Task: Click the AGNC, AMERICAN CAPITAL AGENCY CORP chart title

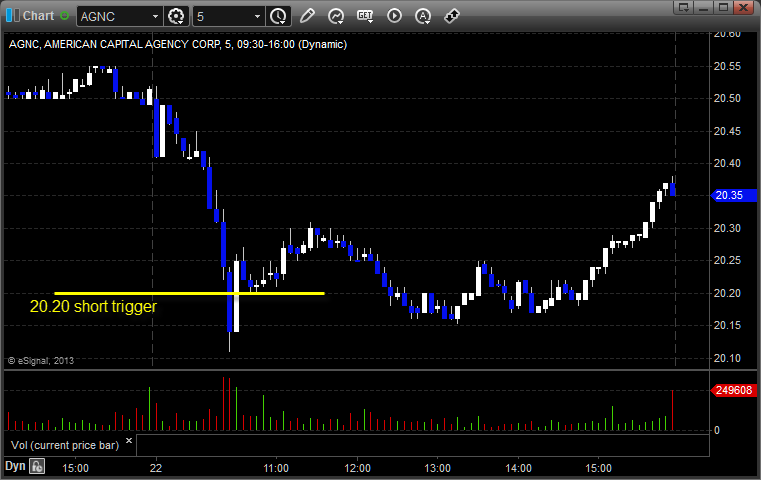Action: pyautogui.click(x=178, y=44)
